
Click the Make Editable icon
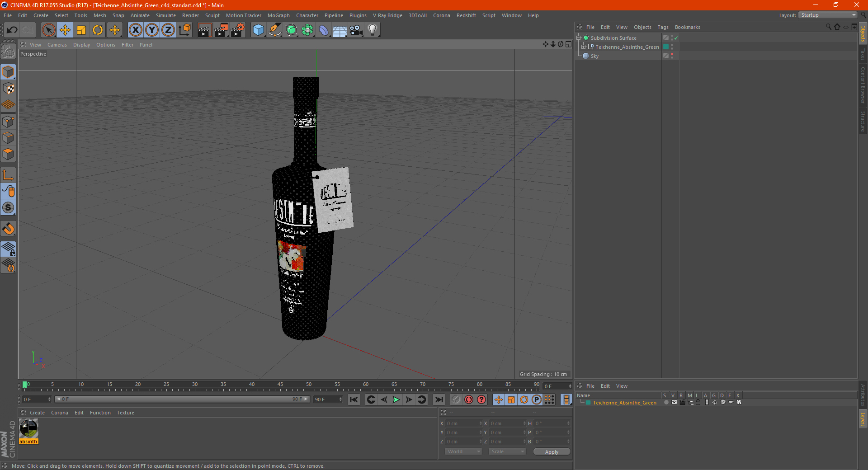point(8,52)
